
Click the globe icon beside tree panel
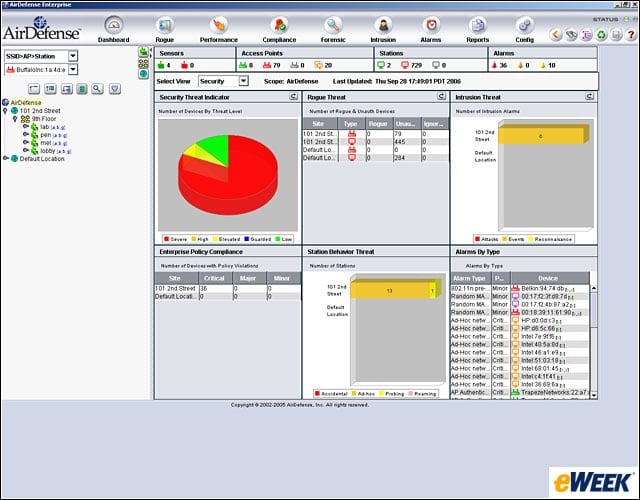(143, 74)
